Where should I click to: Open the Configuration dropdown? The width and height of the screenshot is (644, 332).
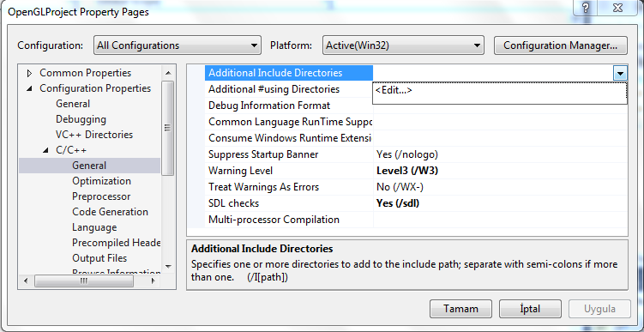pyautogui.click(x=177, y=45)
